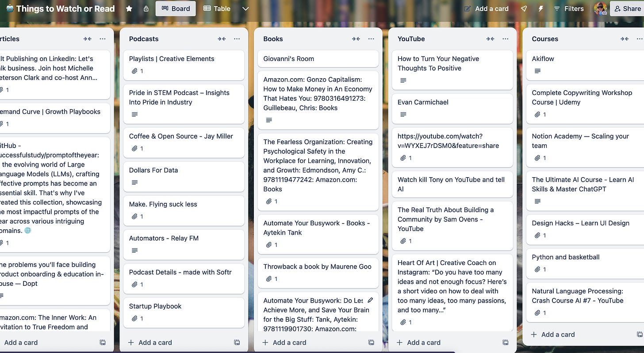Click Add a card in top toolbar
The width and height of the screenshot is (644, 353).
pos(486,8)
